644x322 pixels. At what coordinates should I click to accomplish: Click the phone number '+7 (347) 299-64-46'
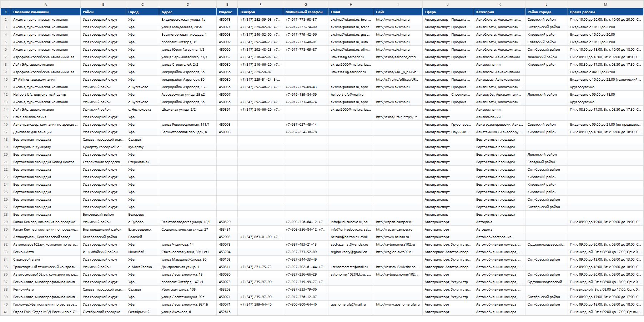pos(260,305)
